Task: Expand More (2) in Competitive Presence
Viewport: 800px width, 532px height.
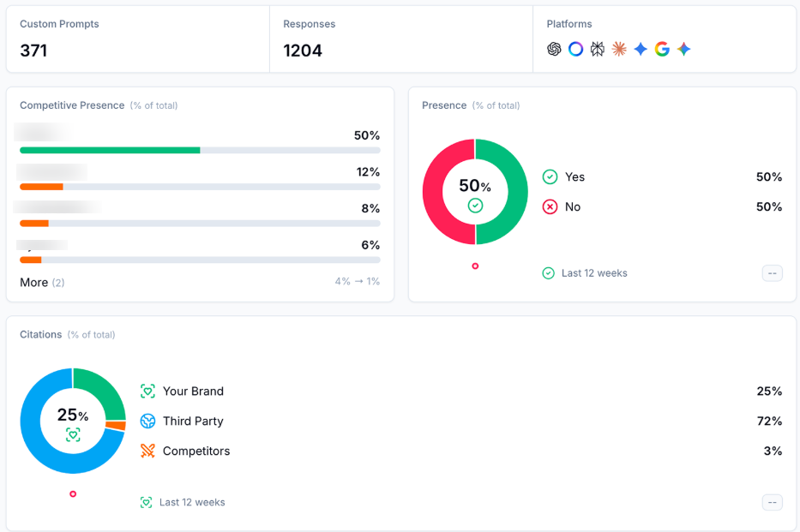Action: tap(42, 283)
